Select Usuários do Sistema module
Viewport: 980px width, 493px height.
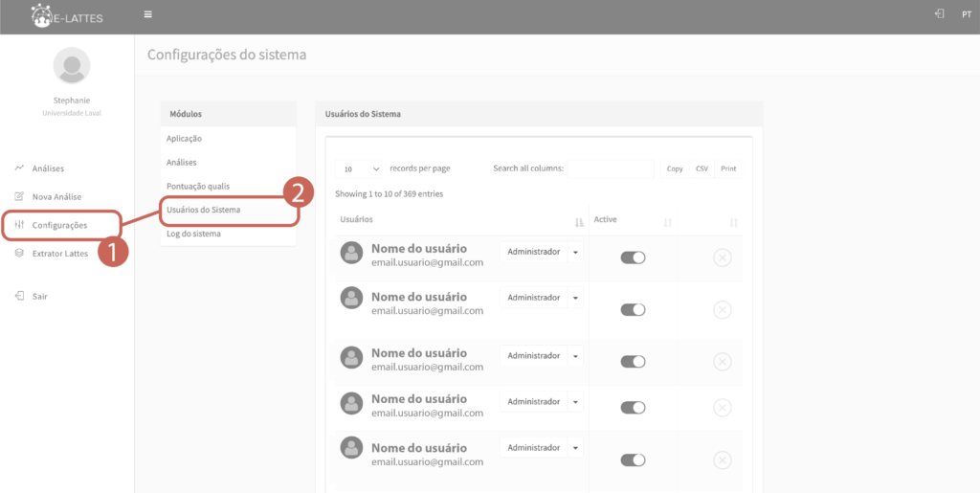(204, 209)
